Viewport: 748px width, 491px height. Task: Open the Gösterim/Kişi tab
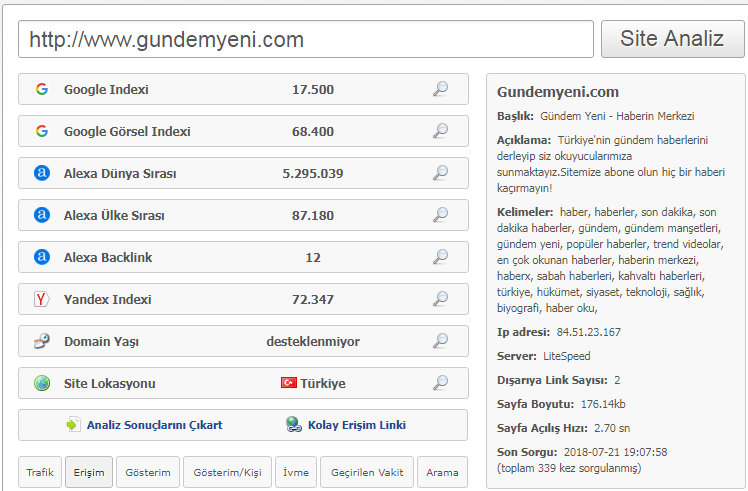tap(228, 472)
